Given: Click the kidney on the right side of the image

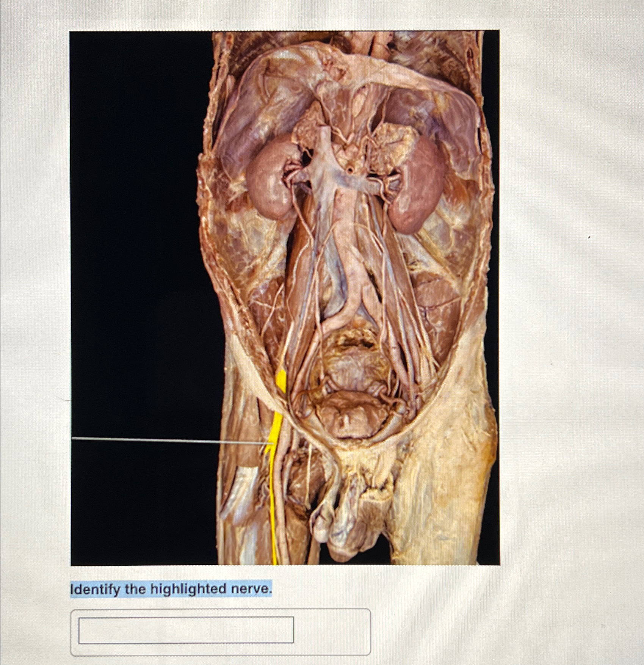Looking at the screenshot, I should coord(416,186).
